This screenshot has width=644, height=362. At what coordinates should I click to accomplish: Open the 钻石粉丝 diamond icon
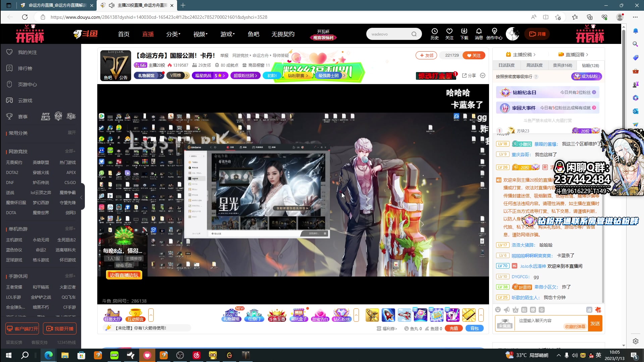[341, 315]
